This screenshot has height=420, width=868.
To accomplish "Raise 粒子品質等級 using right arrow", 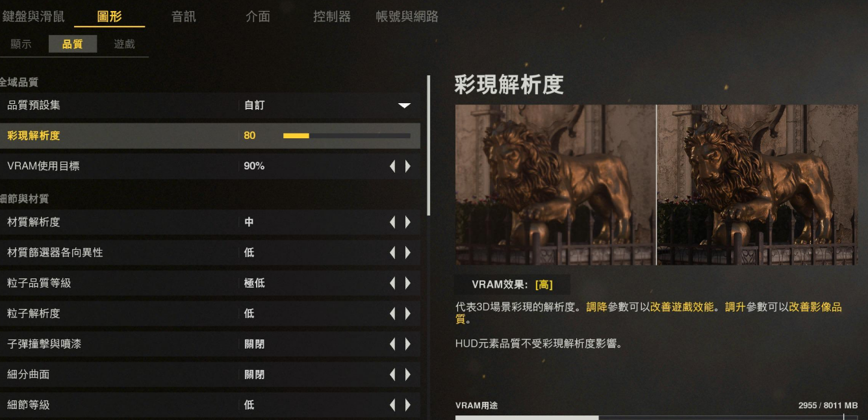I will (408, 283).
